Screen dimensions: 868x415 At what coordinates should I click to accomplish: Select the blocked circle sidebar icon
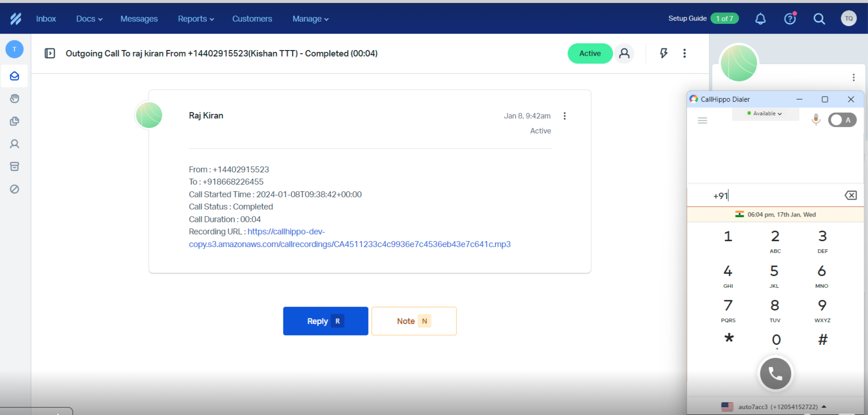(x=14, y=189)
